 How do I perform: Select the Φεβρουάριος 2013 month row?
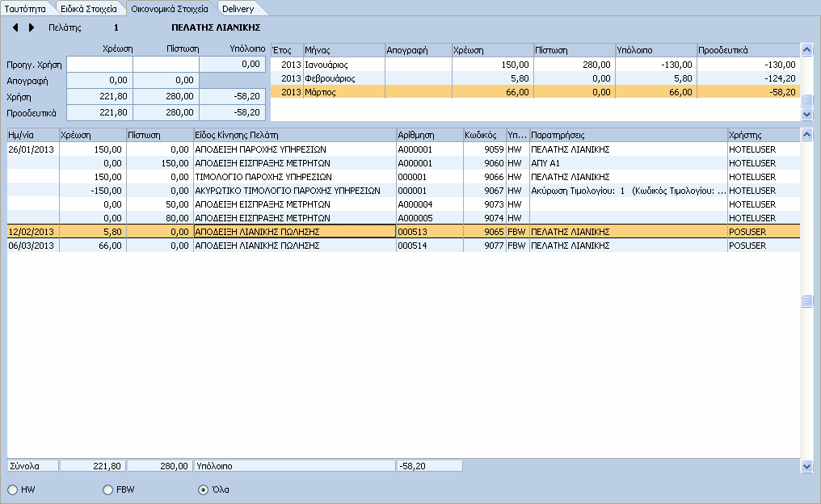click(536, 78)
